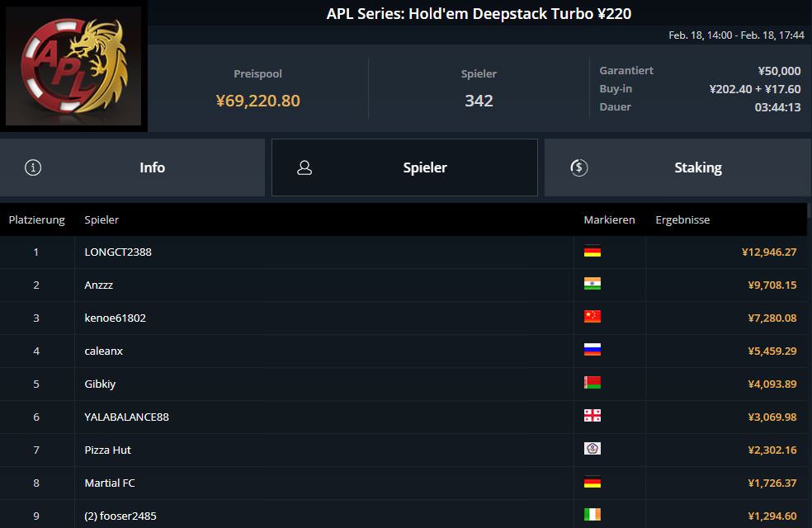
Task: Click the Irish flag beside fooser2485
Action: click(592, 516)
